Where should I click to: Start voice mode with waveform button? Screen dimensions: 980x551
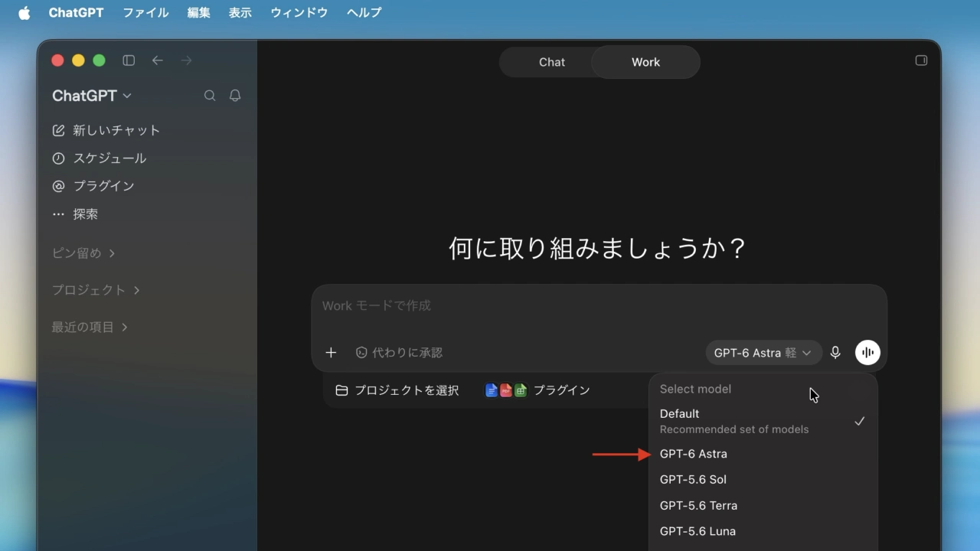point(867,353)
